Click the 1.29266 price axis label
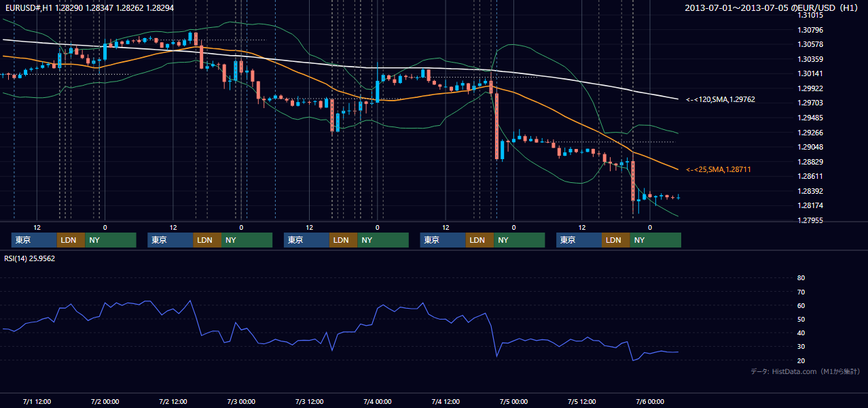The width and height of the screenshot is (868, 408). pos(810,133)
